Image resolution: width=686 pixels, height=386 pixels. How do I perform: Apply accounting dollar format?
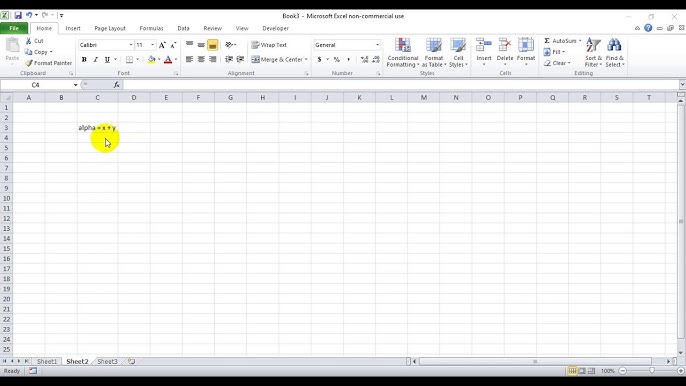click(319, 60)
